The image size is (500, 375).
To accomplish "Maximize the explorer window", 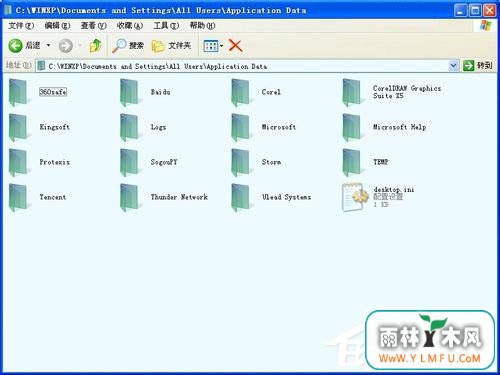I will coord(475,10).
